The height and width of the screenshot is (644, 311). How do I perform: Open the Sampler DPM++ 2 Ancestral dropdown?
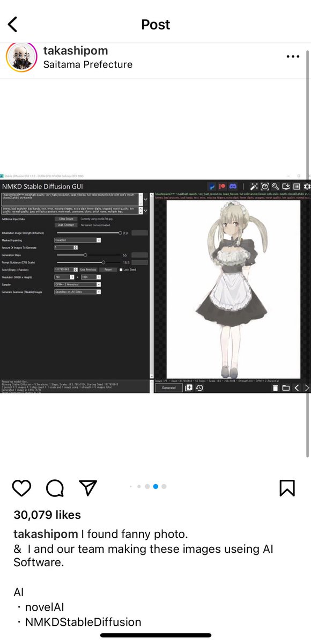click(78, 284)
